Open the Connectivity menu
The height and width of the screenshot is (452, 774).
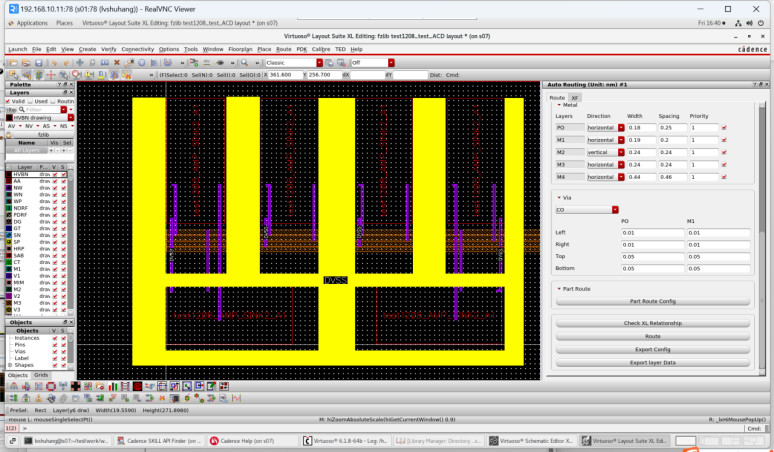click(138, 49)
